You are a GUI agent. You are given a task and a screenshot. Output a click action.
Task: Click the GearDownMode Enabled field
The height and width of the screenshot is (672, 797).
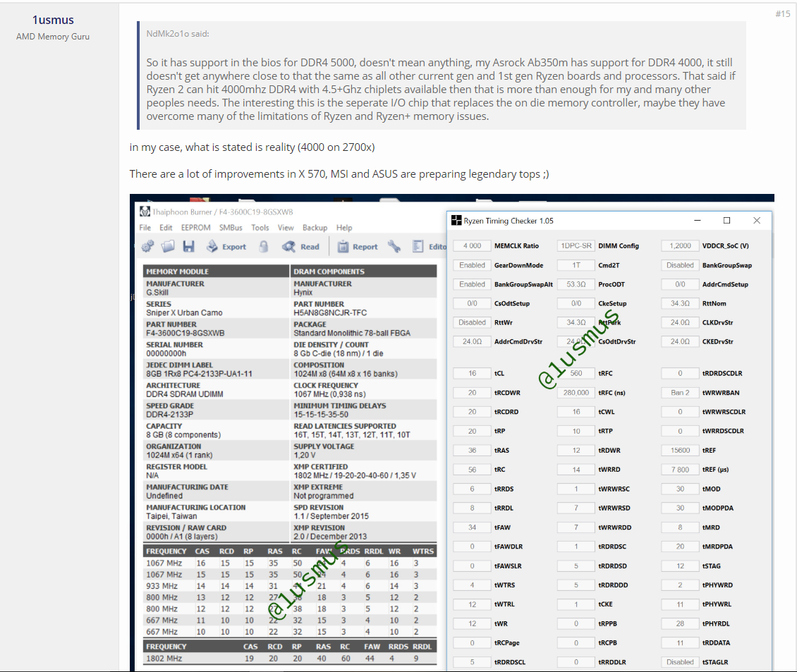pos(472,265)
